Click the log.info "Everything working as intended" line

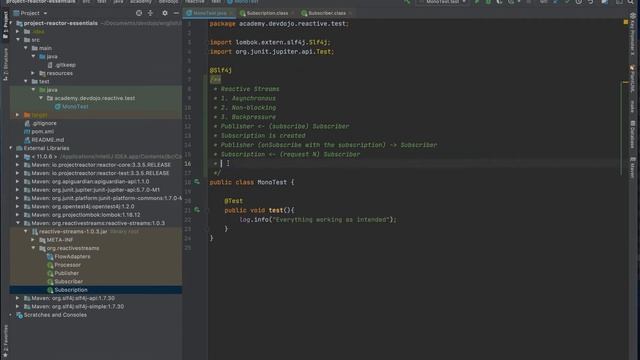[x=318, y=220]
